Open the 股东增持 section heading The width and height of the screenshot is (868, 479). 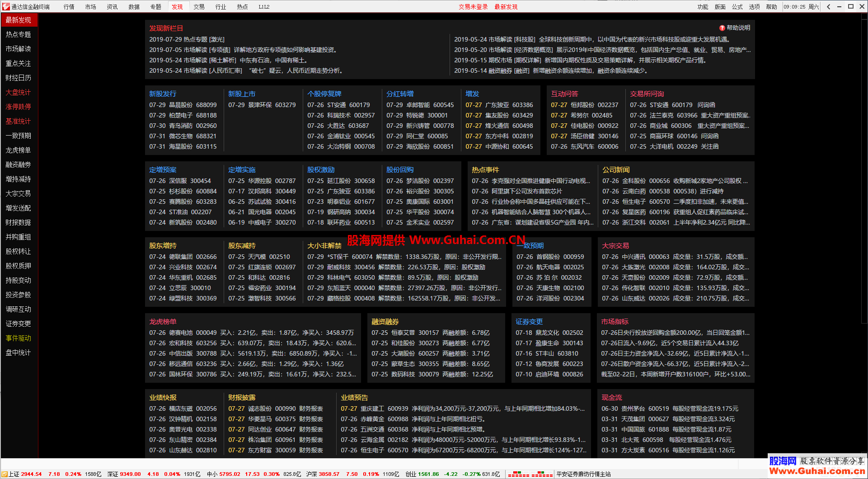point(163,245)
